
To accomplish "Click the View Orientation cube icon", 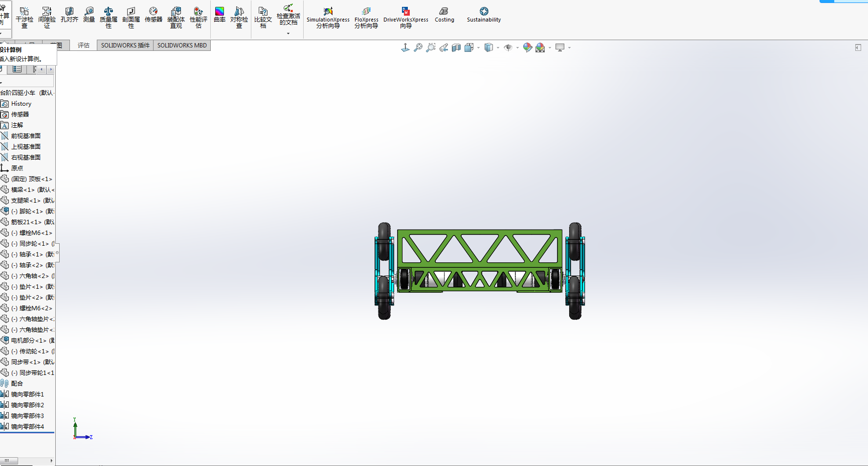I will (x=469, y=47).
